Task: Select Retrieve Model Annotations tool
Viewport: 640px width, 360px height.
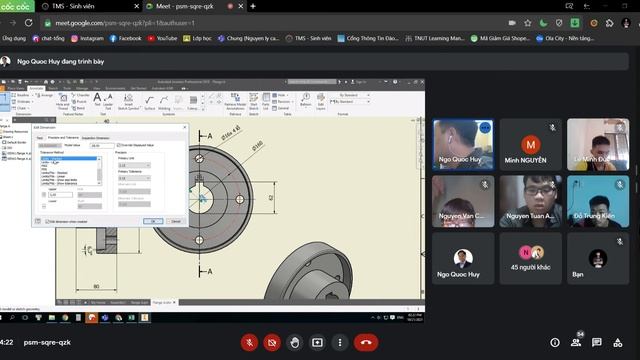Action: 236,101
